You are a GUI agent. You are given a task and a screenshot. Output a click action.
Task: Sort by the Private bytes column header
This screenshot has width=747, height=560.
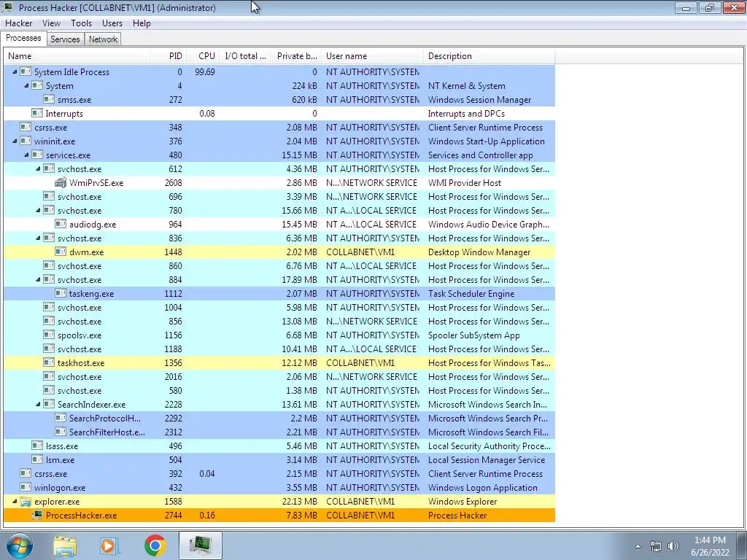tap(296, 56)
